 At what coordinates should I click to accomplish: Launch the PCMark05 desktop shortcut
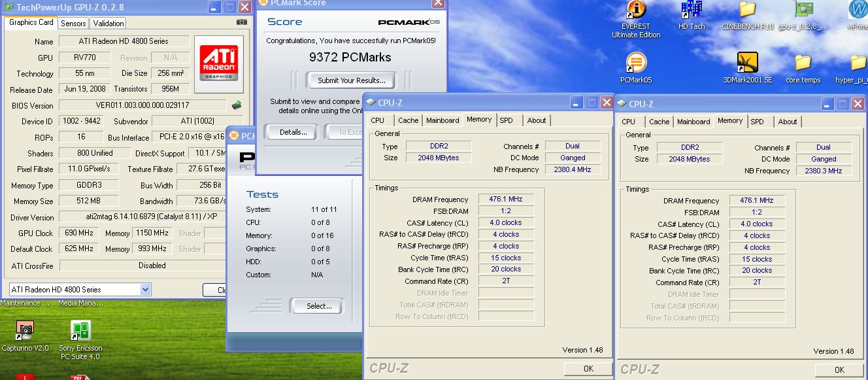pyautogui.click(x=636, y=68)
